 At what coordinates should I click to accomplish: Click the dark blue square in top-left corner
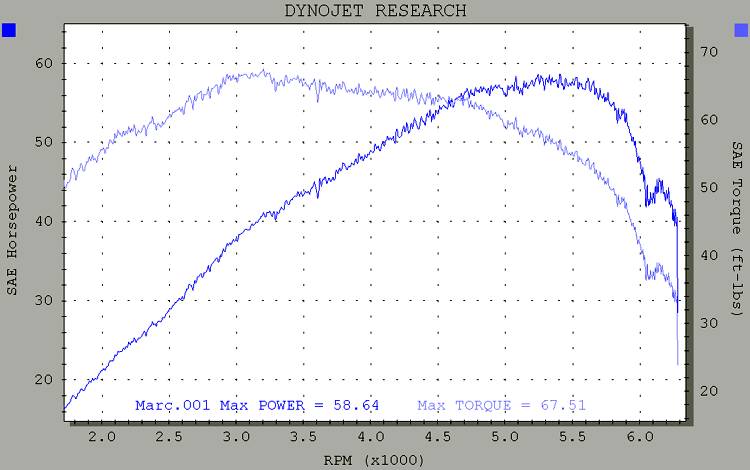(9, 31)
